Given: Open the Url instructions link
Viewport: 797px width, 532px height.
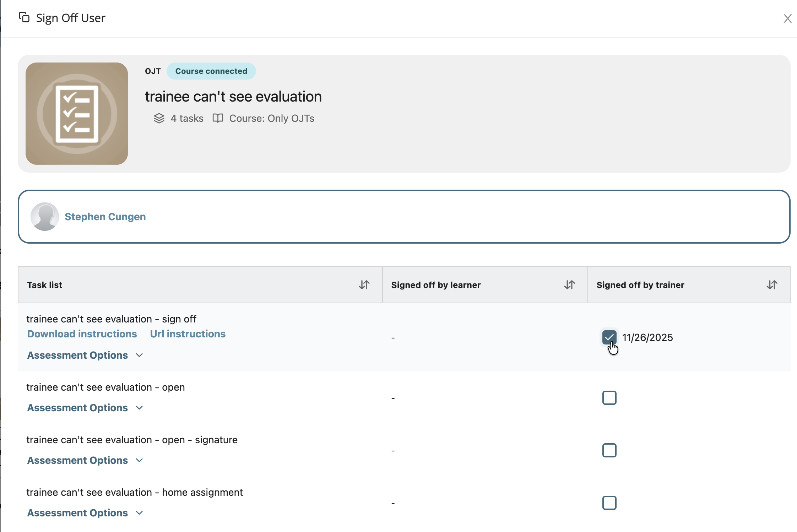Looking at the screenshot, I should 188,334.
